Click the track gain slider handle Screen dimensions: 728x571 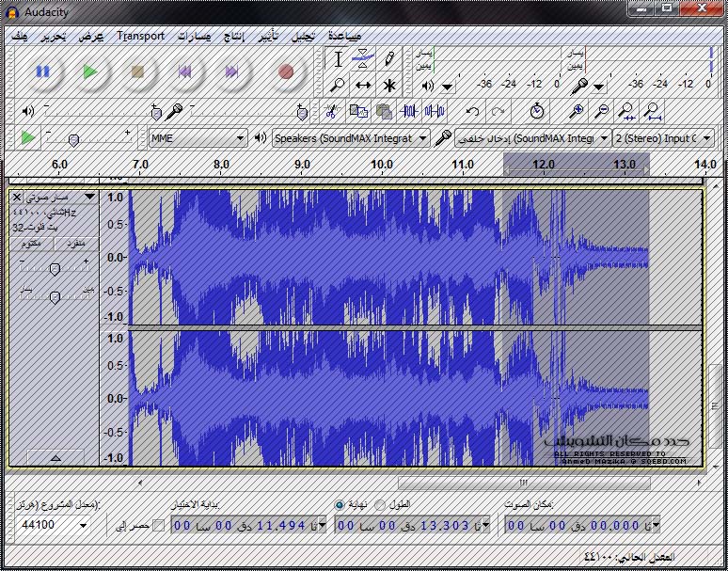click(x=55, y=270)
